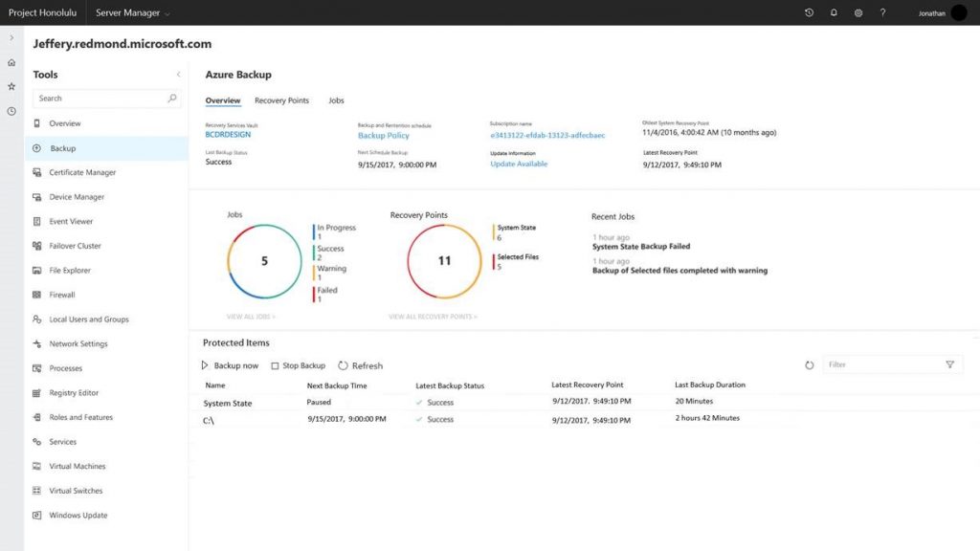980x551 pixels.
Task: Open the filter funnel dropdown in Protected Items
Action: [x=950, y=364]
